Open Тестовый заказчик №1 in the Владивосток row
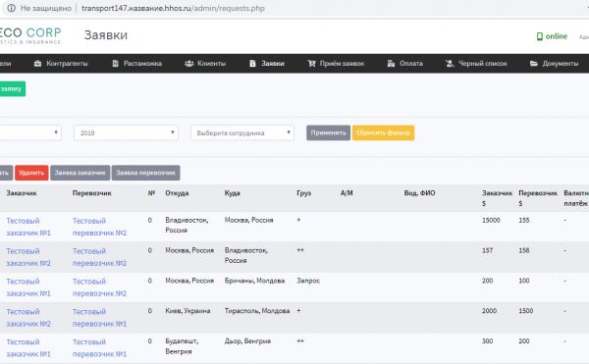Screen dimensions: 589x364 click(x=28, y=227)
